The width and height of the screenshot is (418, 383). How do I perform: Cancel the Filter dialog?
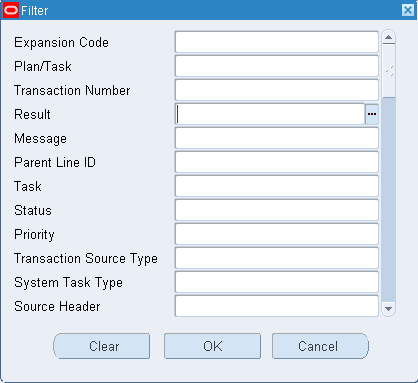[320, 346]
